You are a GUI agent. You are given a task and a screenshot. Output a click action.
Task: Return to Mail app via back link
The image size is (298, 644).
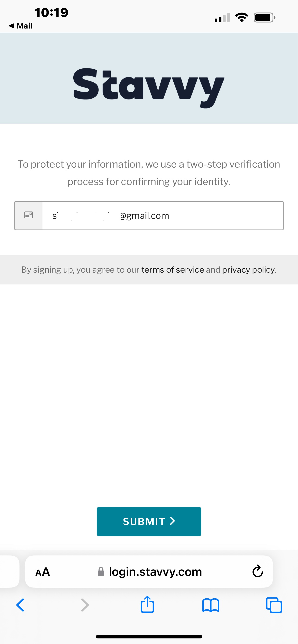(x=21, y=26)
